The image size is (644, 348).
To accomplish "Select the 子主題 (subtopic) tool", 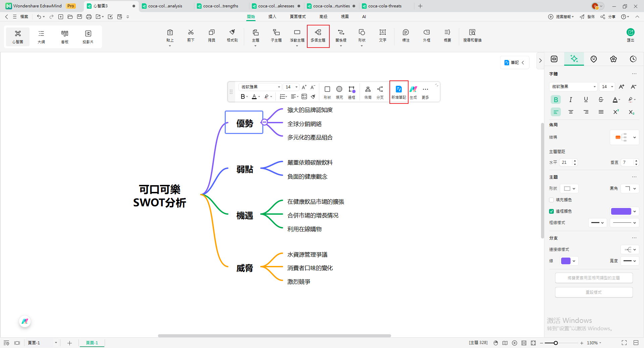I will (276, 36).
